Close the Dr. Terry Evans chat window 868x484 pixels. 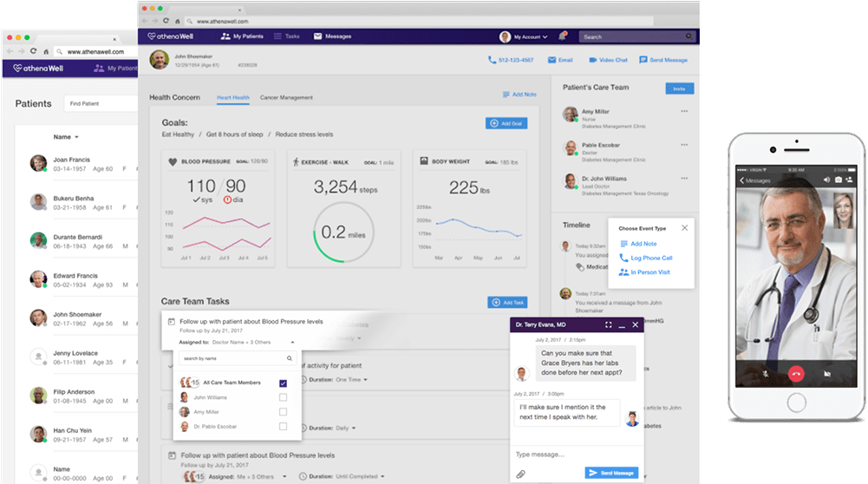(636, 325)
